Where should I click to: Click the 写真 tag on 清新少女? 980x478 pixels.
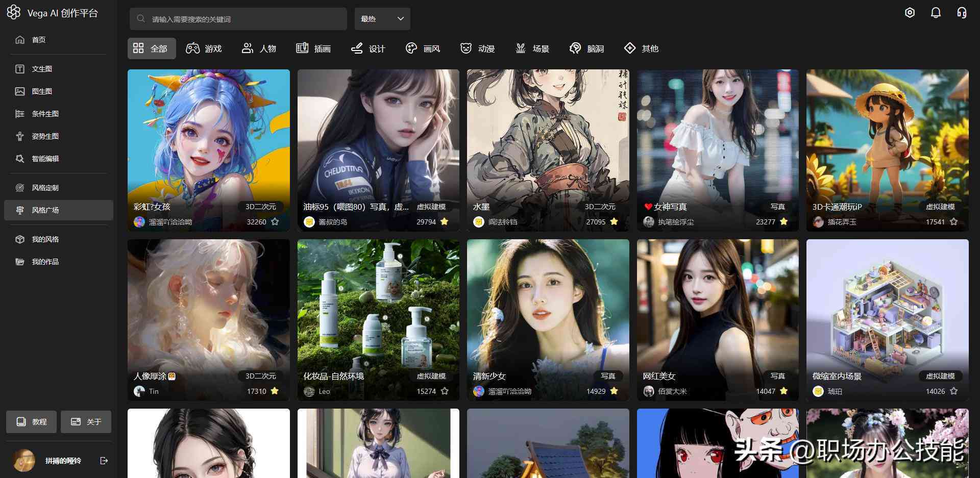point(607,376)
